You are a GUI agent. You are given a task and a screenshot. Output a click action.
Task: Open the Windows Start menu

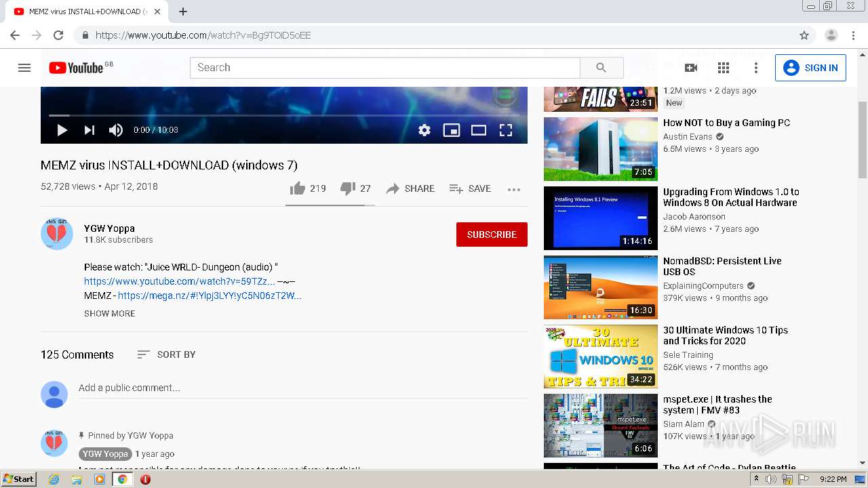pos(19,479)
